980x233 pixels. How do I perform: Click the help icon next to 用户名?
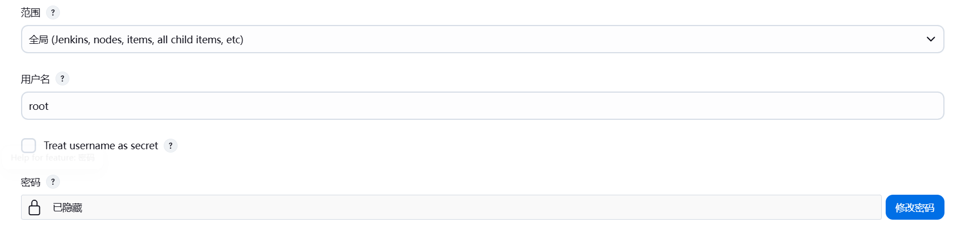click(62, 79)
